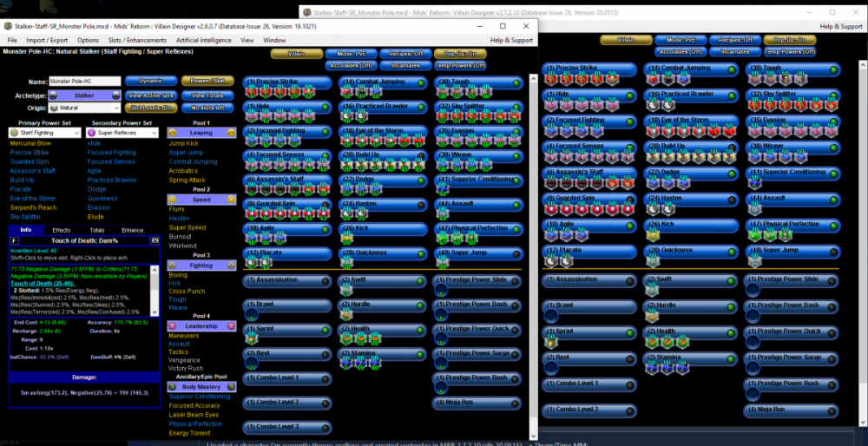Click the left arrow of Pool 2 Speed
868x446 pixels.
coord(172,200)
